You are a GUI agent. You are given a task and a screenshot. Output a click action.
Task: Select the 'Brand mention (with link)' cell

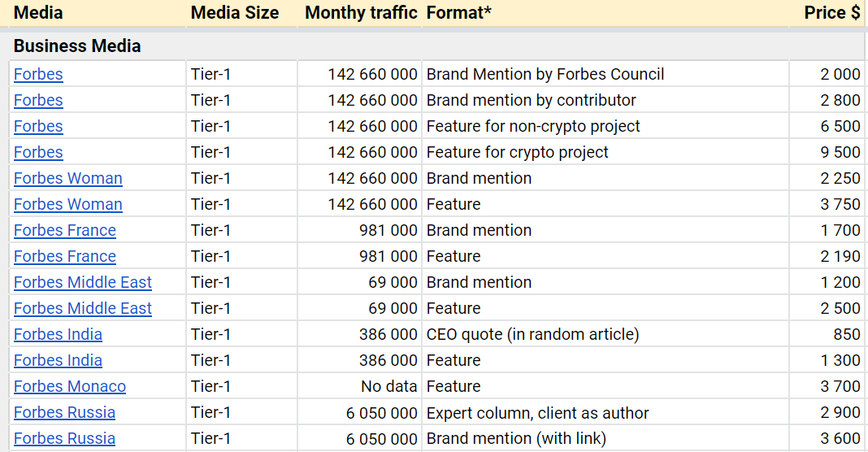coord(605,439)
